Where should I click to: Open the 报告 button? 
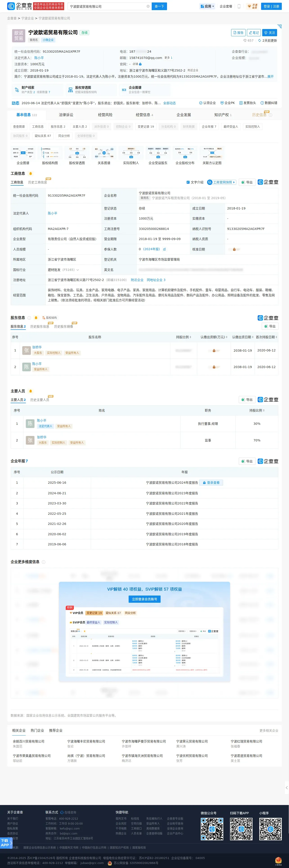point(238,33)
